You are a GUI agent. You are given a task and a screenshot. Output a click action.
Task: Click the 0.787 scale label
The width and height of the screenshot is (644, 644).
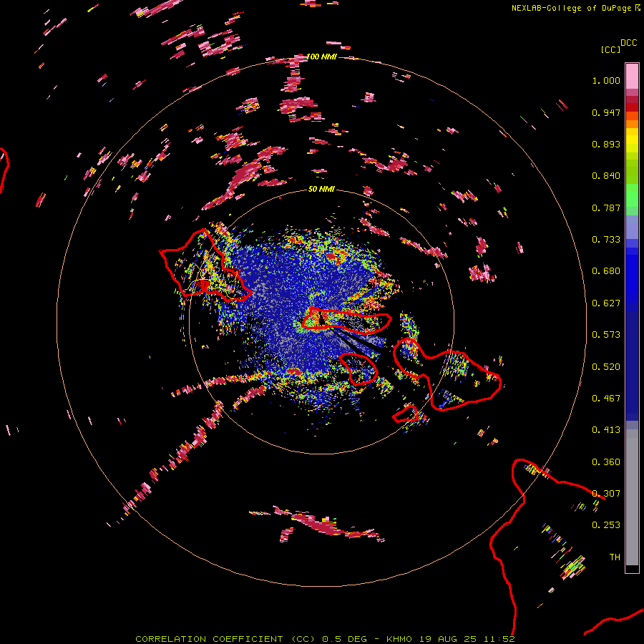[x=606, y=208]
